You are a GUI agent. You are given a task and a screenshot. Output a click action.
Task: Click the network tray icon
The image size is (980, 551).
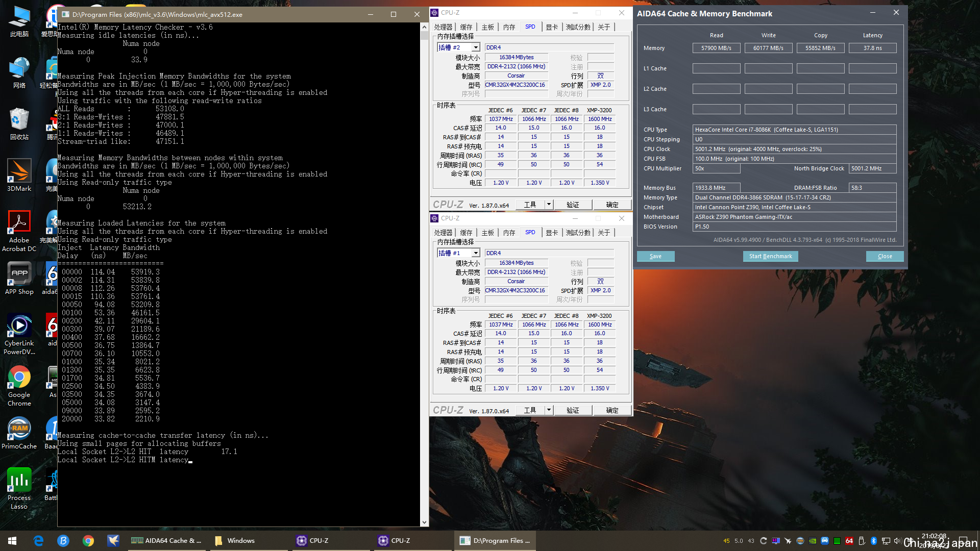pyautogui.click(x=886, y=541)
